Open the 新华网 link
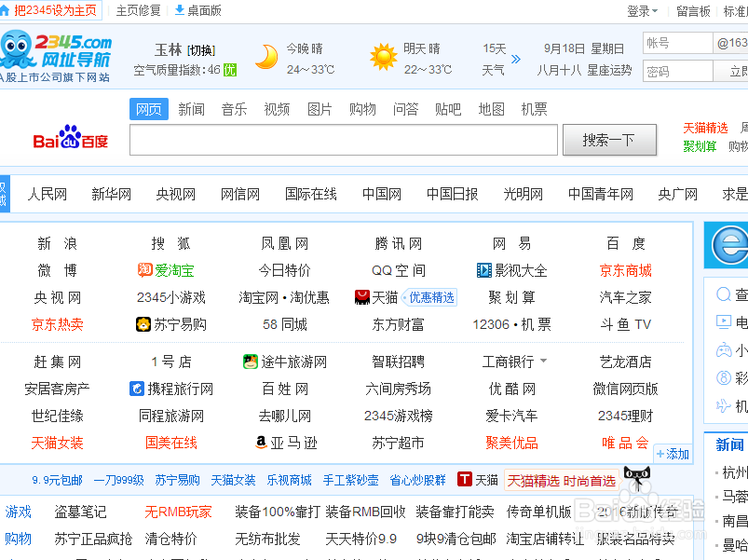This screenshot has width=748, height=560. pos(111,194)
